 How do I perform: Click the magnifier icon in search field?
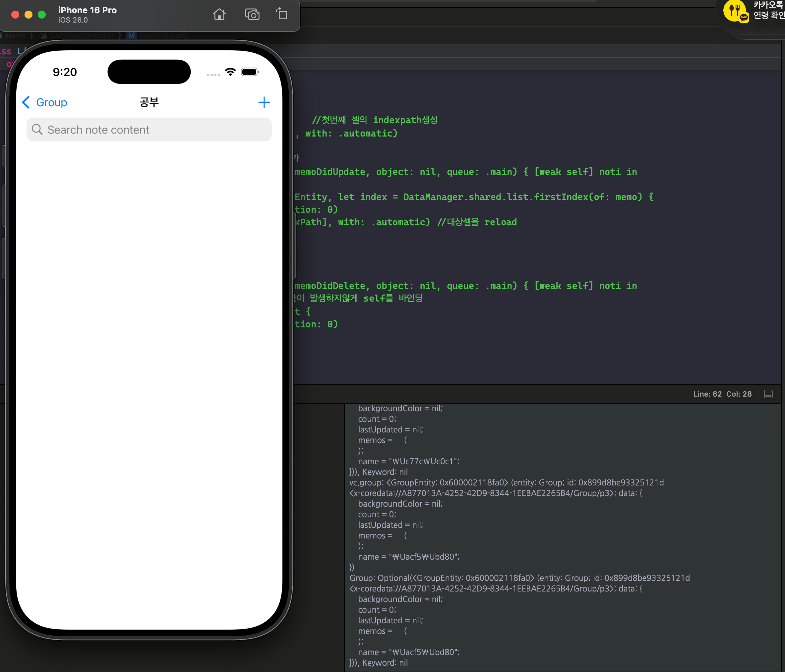(x=37, y=130)
